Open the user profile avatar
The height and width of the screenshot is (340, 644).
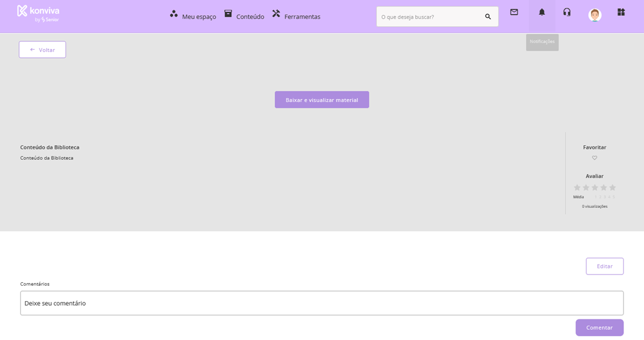[594, 15]
